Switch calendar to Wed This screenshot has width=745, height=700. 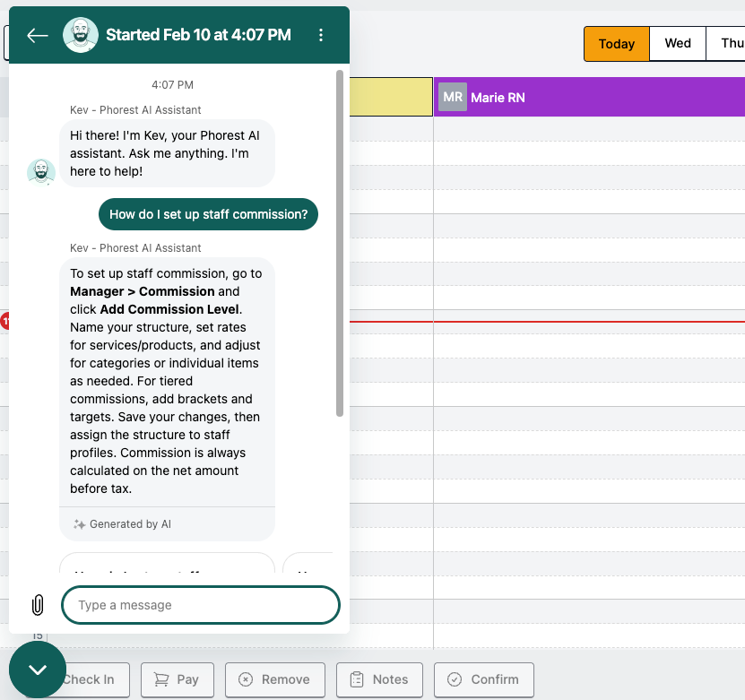678,43
